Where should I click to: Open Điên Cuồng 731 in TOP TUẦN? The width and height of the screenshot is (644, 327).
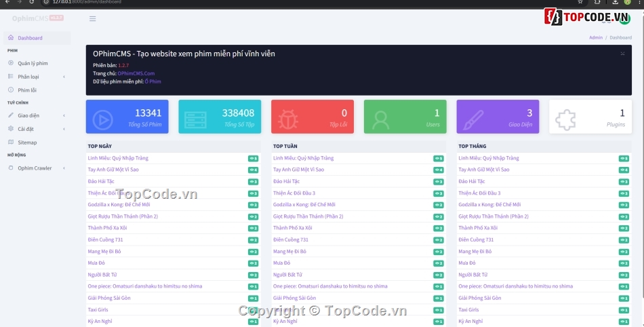point(290,240)
